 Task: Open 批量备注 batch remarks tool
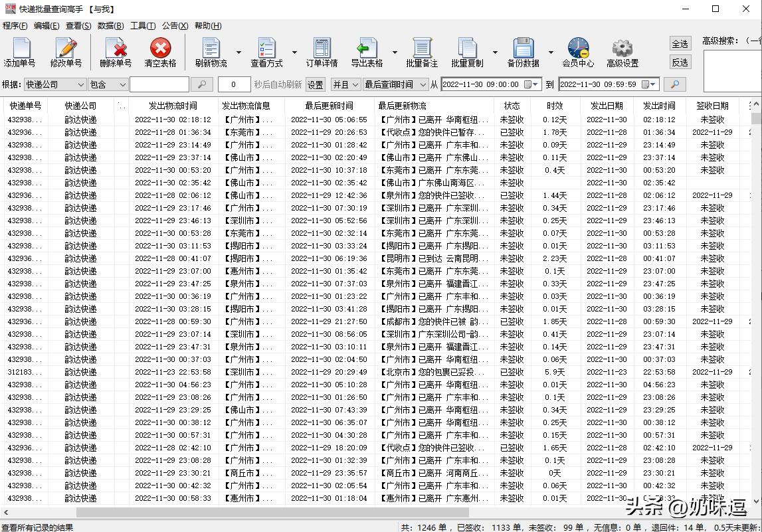(x=422, y=50)
